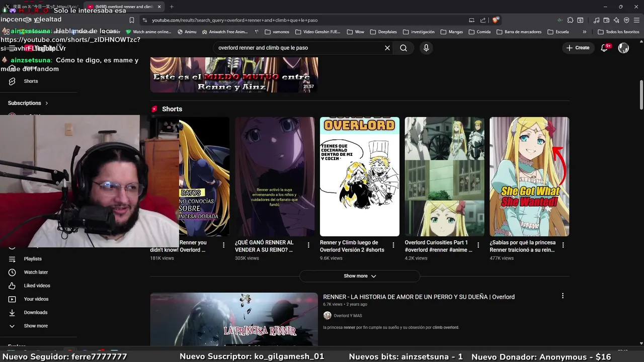Open investigación bookmark folder
This screenshot has width=644, height=362.
coord(419,32)
